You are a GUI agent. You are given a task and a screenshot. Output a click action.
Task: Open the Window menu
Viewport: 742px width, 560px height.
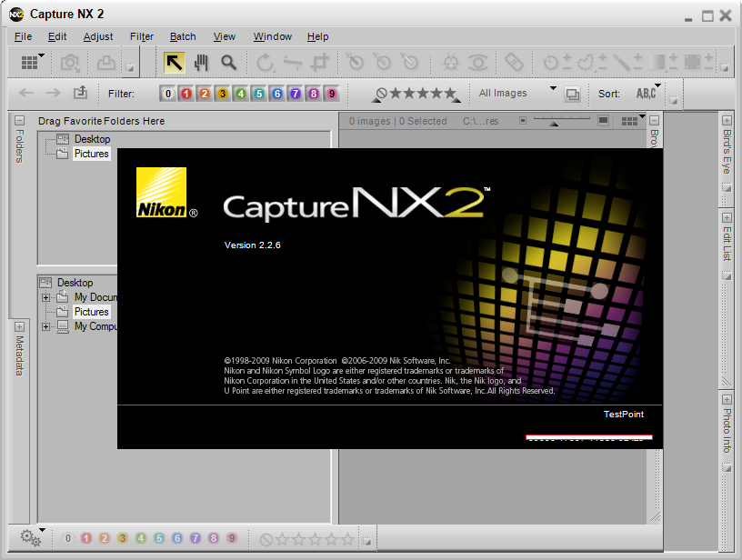tap(273, 36)
